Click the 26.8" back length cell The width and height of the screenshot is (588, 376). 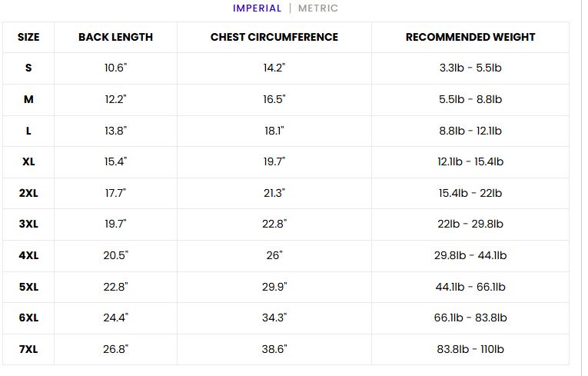pyautogui.click(x=115, y=349)
